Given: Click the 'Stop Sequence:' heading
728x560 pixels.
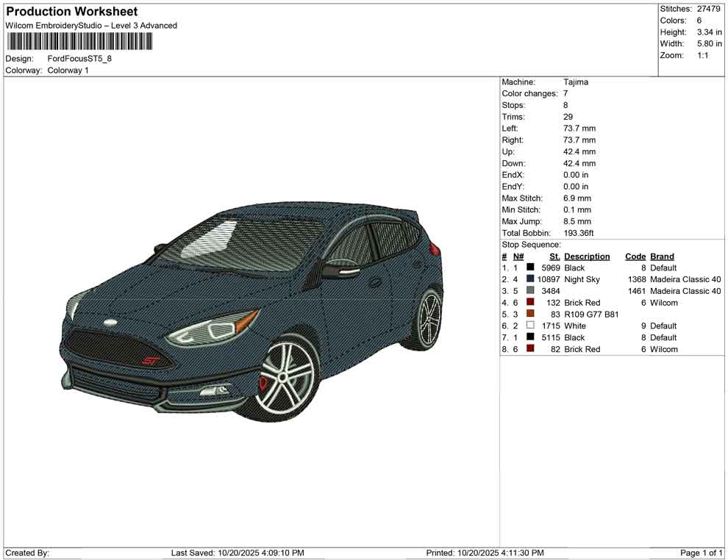Looking at the screenshot, I should tap(531, 245).
